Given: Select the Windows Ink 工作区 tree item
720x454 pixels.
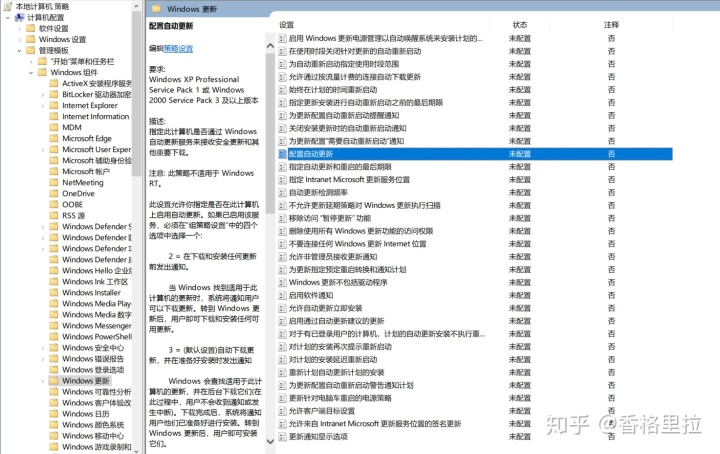Looking at the screenshot, I should pyautogui.click(x=95, y=282).
